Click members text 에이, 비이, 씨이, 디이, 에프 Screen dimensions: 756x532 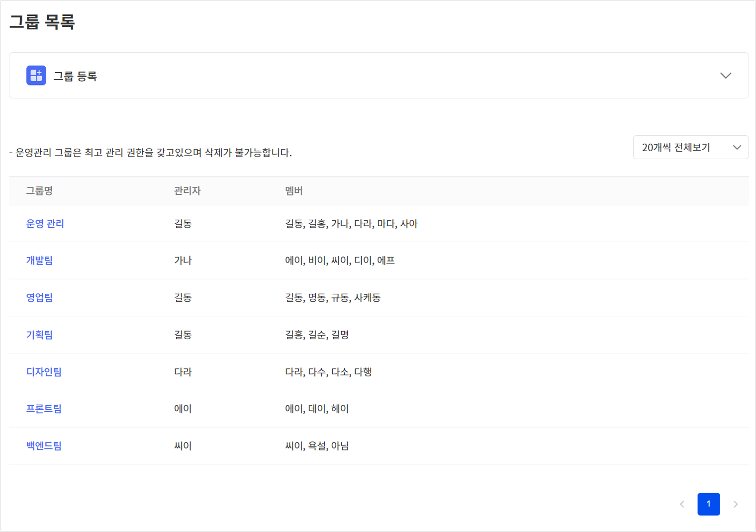click(340, 261)
